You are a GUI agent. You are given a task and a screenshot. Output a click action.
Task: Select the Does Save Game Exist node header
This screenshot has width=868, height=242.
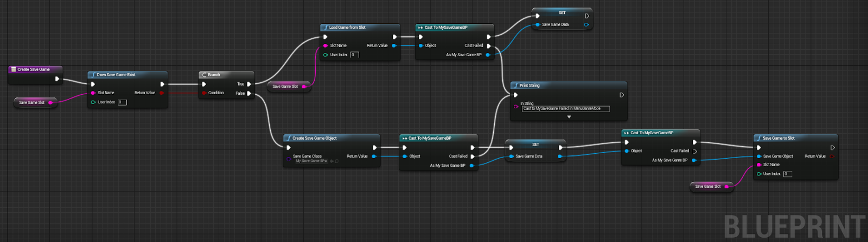pos(127,75)
